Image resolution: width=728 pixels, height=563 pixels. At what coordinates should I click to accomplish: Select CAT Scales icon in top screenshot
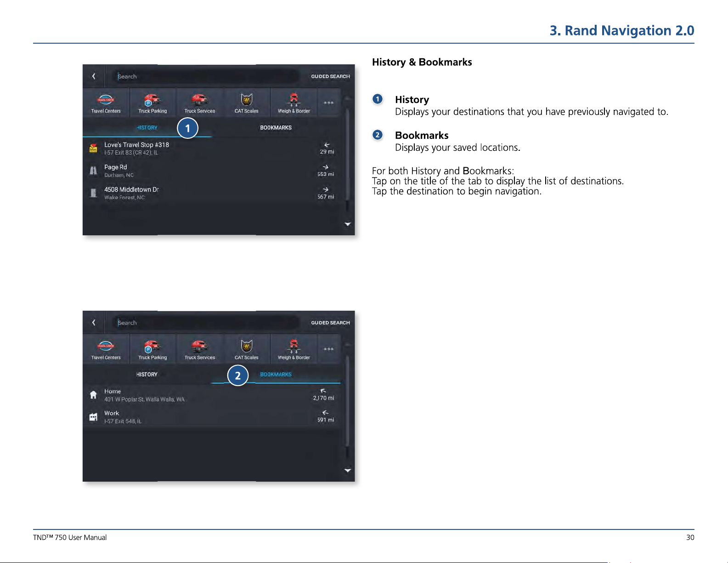click(247, 103)
